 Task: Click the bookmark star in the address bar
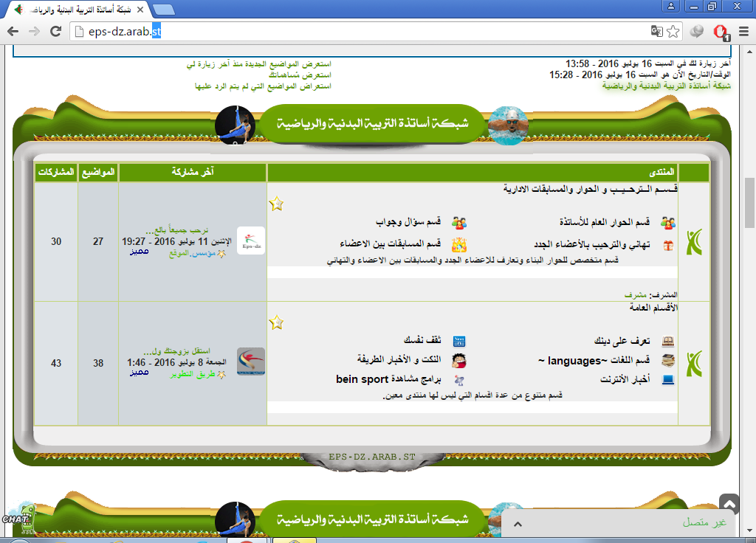pyautogui.click(x=673, y=32)
